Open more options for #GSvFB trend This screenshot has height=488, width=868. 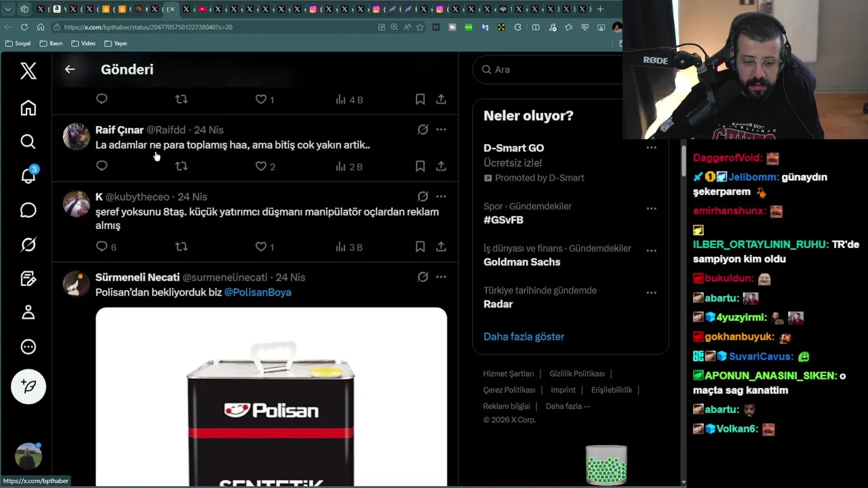[x=651, y=208]
